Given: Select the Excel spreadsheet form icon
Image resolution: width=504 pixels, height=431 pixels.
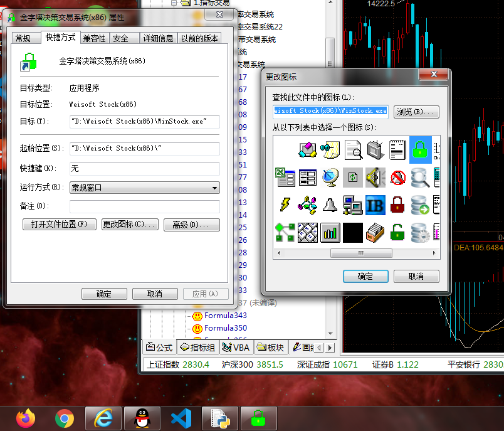Looking at the screenshot, I should point(285,178).
